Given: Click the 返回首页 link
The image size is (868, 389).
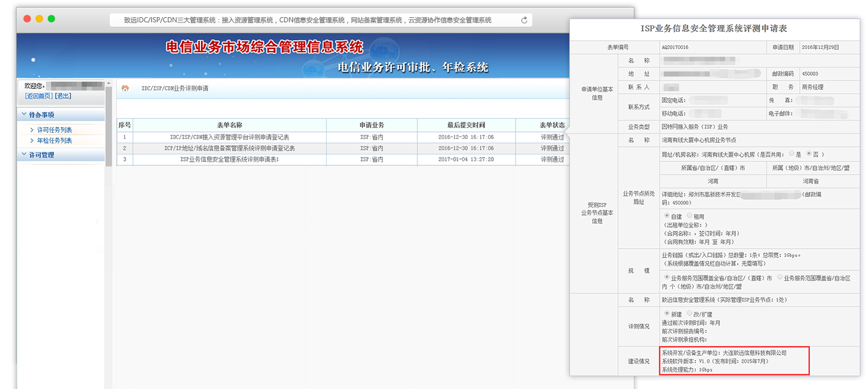Looking at the screenshot, I should pyautogui.click(x=39, y=96).
